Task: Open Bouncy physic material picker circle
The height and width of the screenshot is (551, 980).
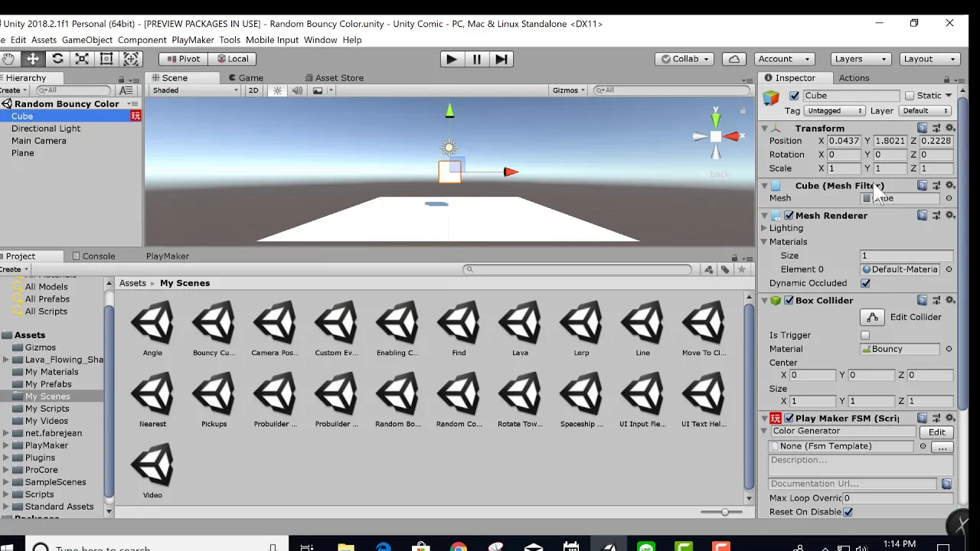Action: point(949,349)
